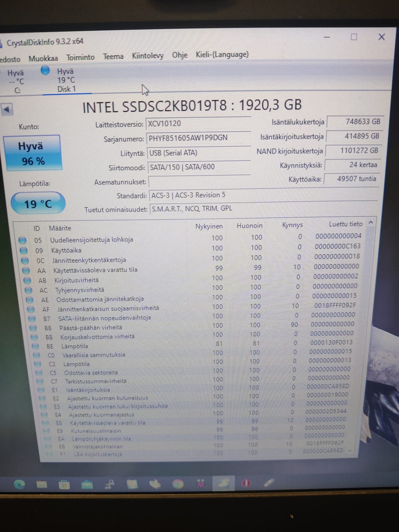
Task: Open File Explorer from the taskbar
Action: pos(42,484)
